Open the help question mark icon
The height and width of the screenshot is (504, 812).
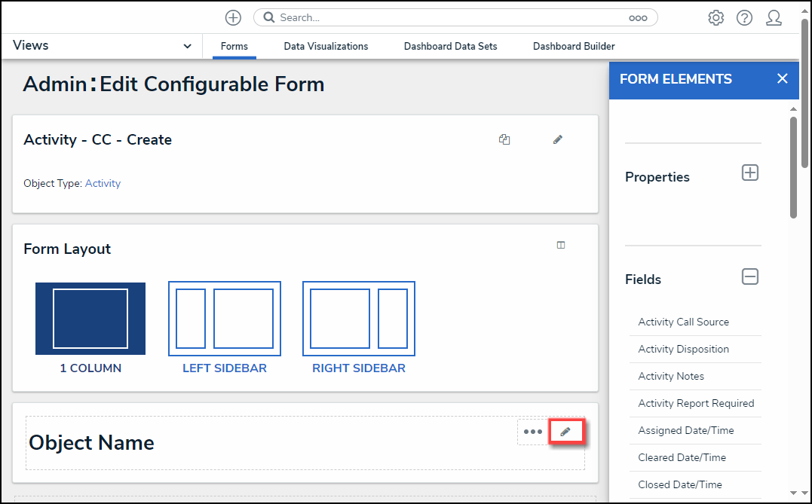pyautogui.click(x=744, y=17)
